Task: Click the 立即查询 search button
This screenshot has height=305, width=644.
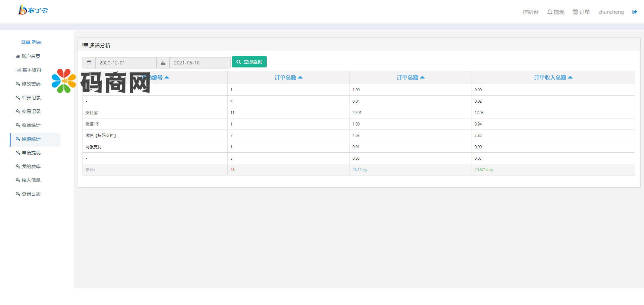Action: point(249,62)
